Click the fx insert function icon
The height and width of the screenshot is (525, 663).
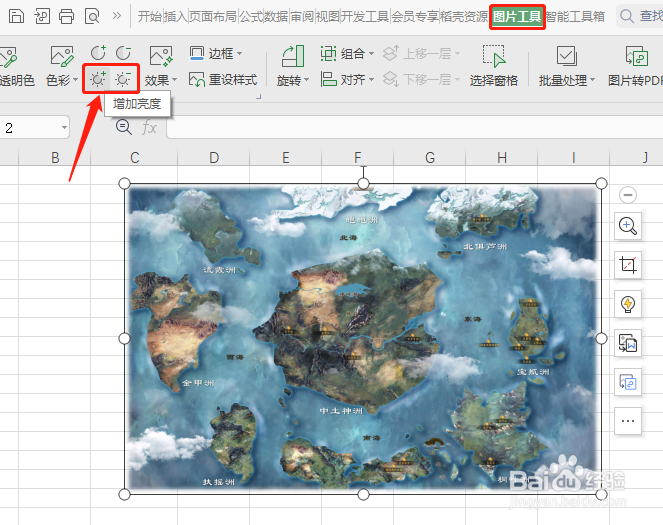click(x=149, y=127)
